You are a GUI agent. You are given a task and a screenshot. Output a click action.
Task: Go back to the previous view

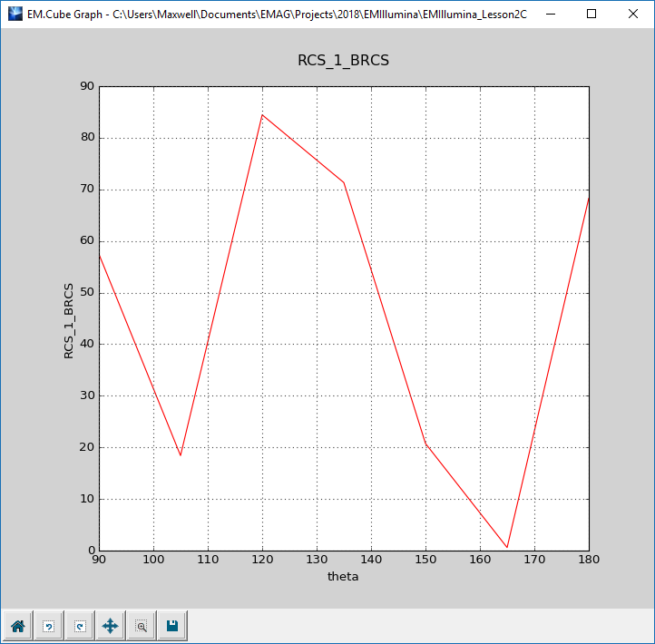pyautogui.click(x=48, y=626)
